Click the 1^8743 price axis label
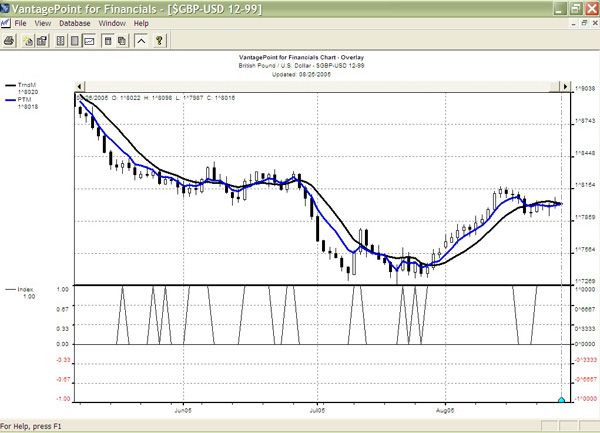 pyautogui.click(x=585, y=121)
